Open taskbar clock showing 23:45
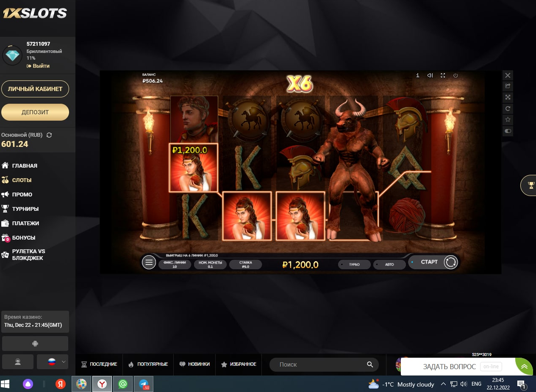Image resolution: width=536 pixels, height=392 pixels. (x=498, y=384)
